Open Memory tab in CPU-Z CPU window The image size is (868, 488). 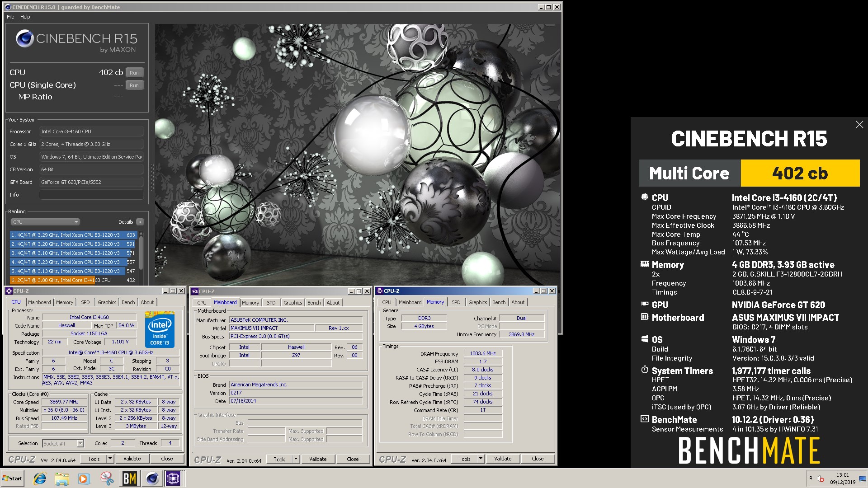tap(65, 302)
